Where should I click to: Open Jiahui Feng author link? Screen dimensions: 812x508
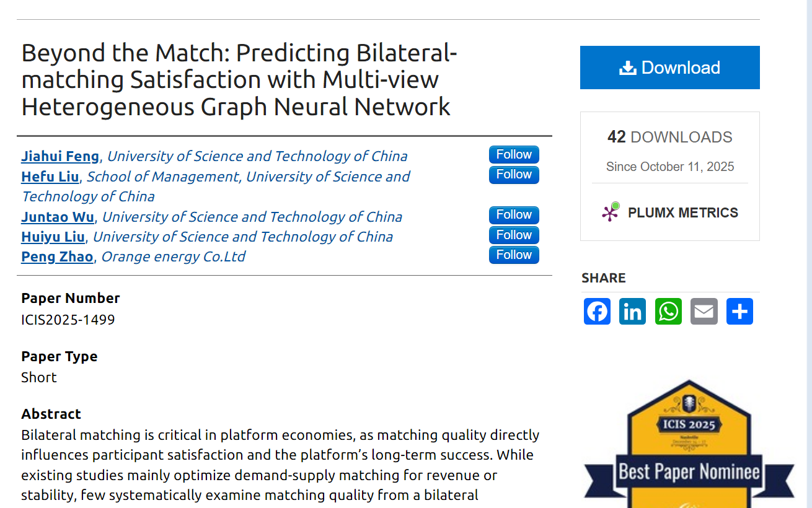(60, 156)
